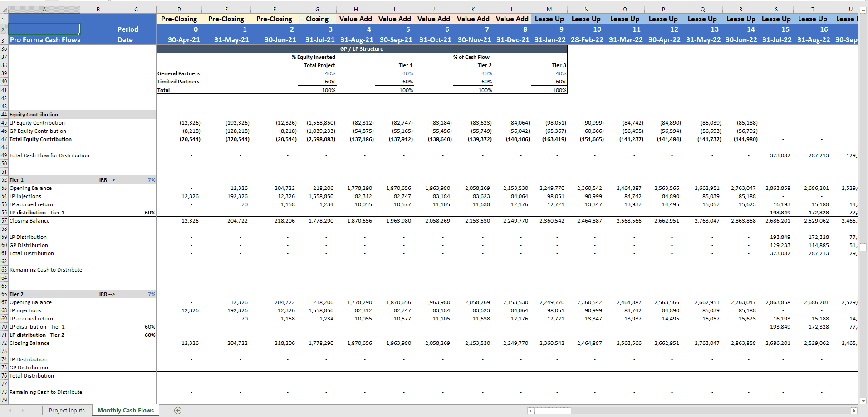Click the Tier 1 IRR 7% value
Image resolution: width=868 pixels, height=417 pixels.
[x=152, y=180]
